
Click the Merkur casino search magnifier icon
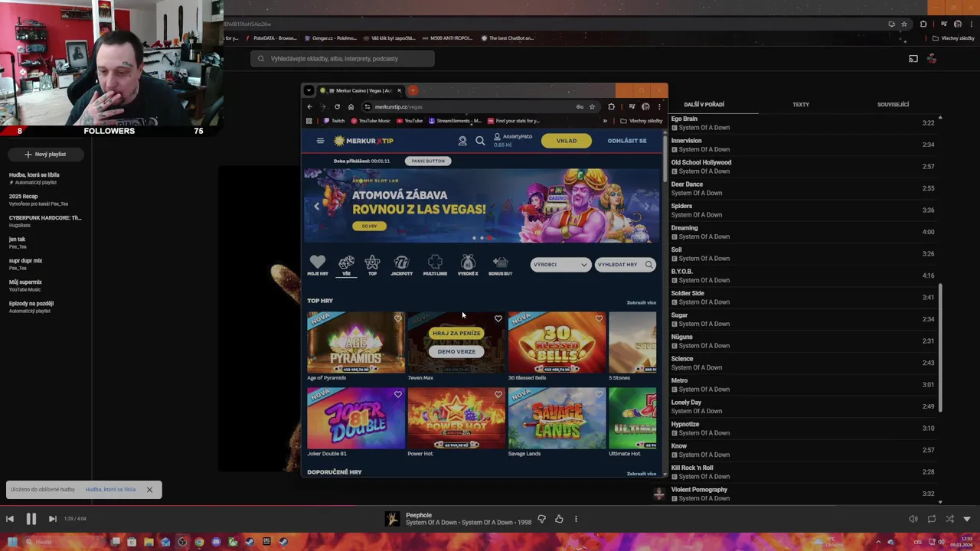480,141
